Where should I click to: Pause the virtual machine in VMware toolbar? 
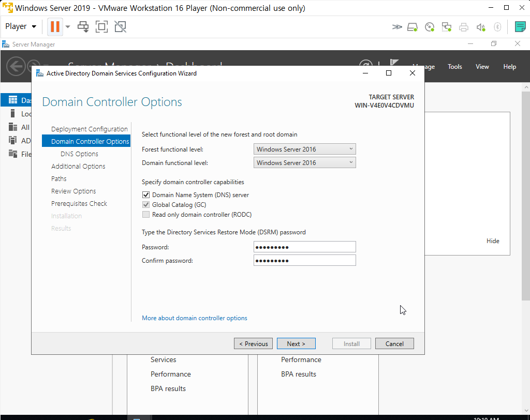click(55, 26)
